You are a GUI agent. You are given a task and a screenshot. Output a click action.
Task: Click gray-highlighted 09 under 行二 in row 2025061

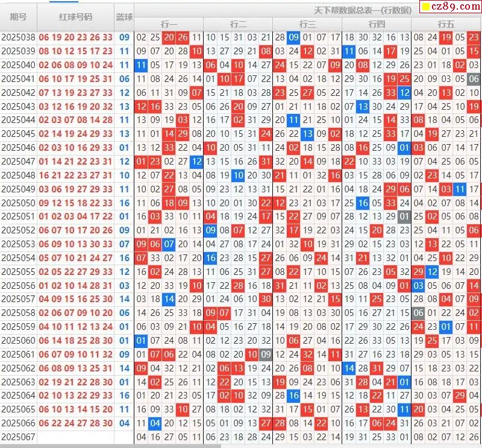tap(266, 355)
